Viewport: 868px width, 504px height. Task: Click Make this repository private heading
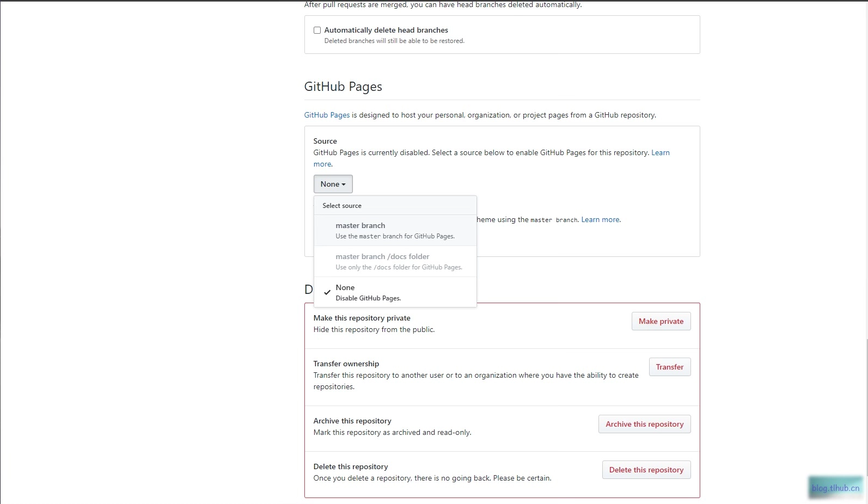362,318
